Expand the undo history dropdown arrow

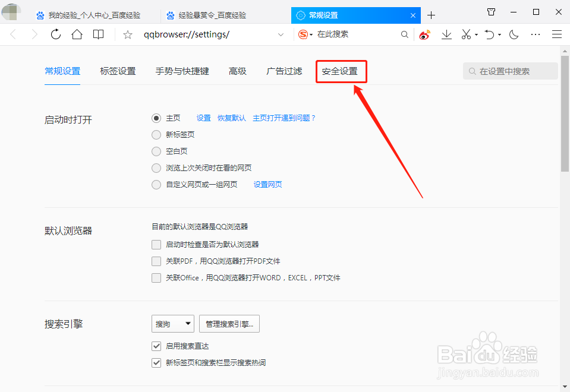click(499, 35)
